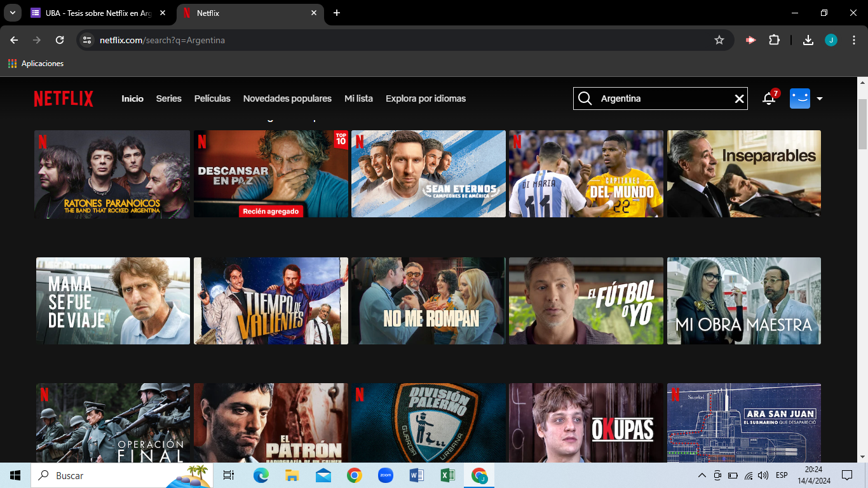Viewport: 868px width, 488px height.
Task: Open Excel from the taskbar
Action: point(448,475)
